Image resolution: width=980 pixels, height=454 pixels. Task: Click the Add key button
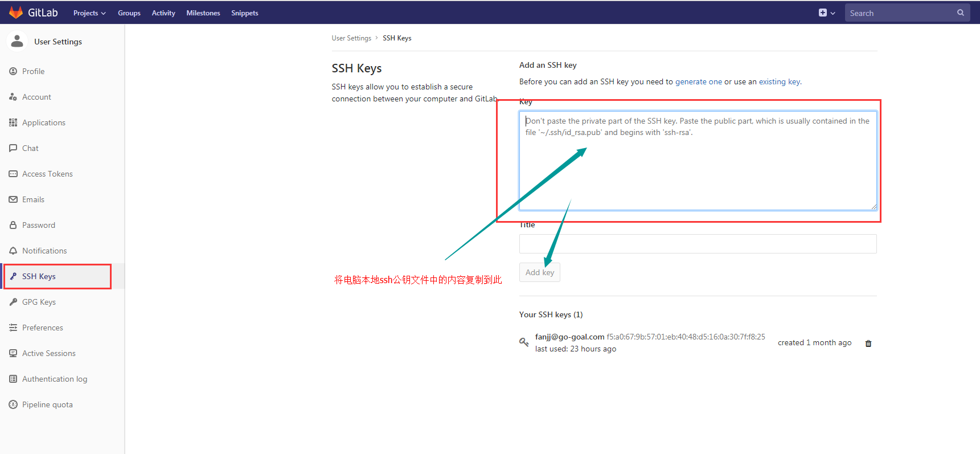click(540, 272)
